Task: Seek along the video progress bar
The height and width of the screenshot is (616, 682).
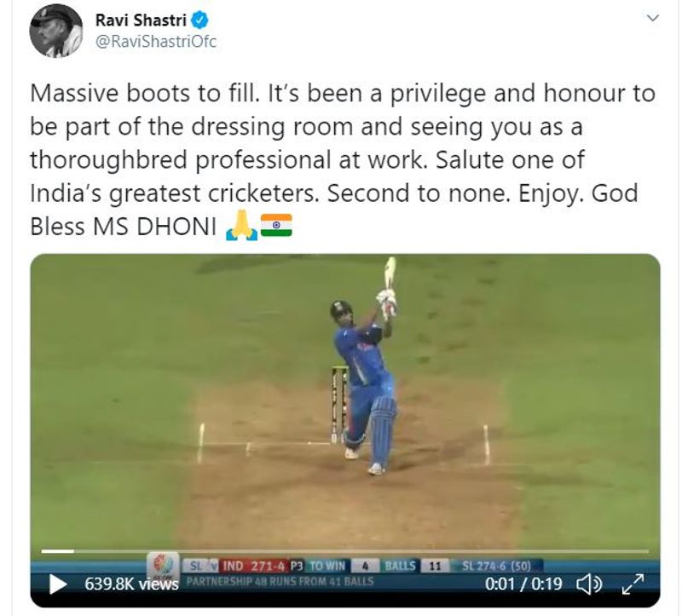Action: coord(345,551)
